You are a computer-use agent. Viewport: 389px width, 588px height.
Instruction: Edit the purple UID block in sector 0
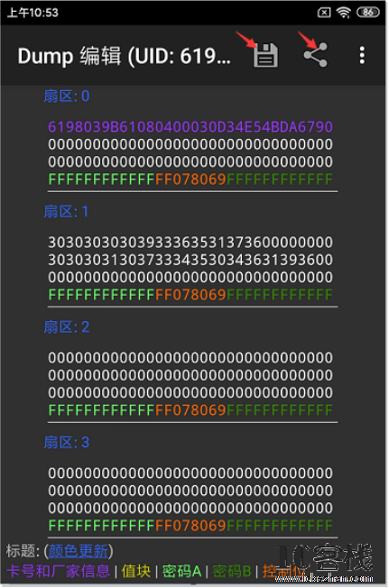pos(190,127)
